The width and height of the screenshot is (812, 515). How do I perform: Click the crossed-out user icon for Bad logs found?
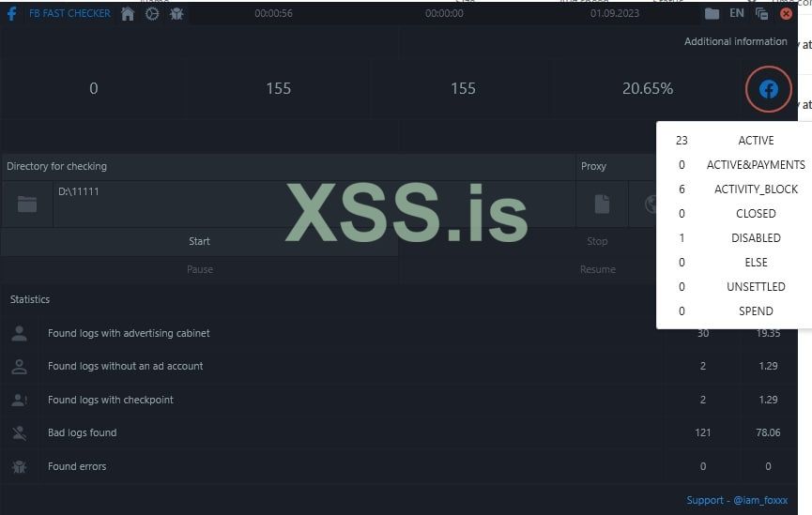click(19, 433)
